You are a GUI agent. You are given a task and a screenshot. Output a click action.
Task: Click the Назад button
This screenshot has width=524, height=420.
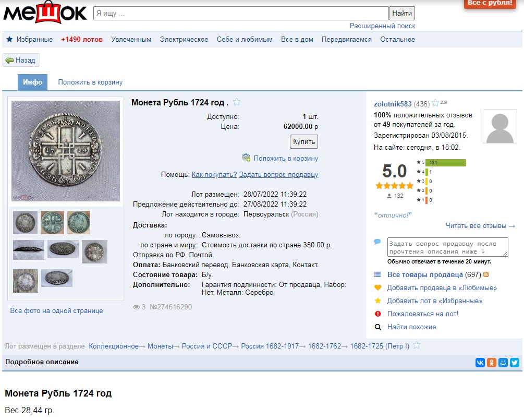click(x=21, y=60)
